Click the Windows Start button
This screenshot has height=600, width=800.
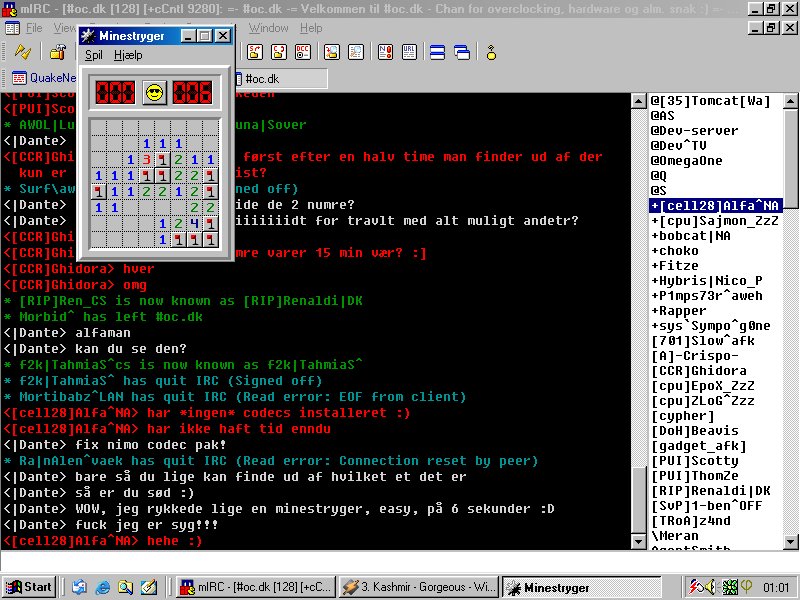pos(29,587)
